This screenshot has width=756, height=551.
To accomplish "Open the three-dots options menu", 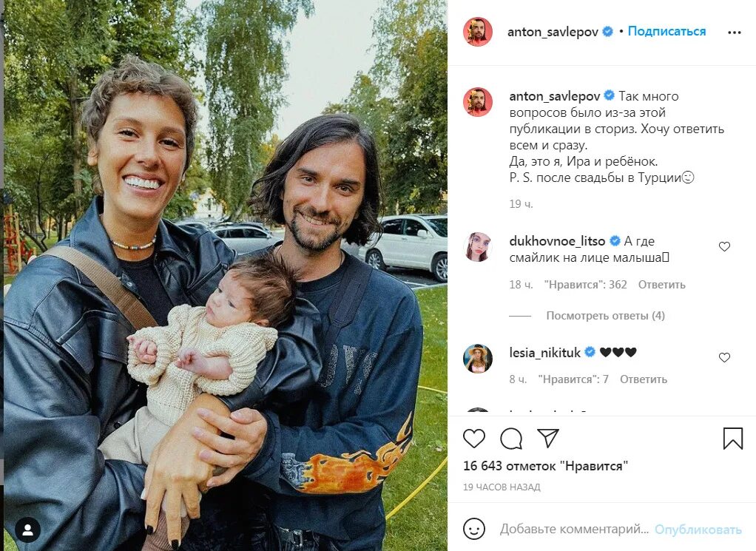I will tap(734, 33).
